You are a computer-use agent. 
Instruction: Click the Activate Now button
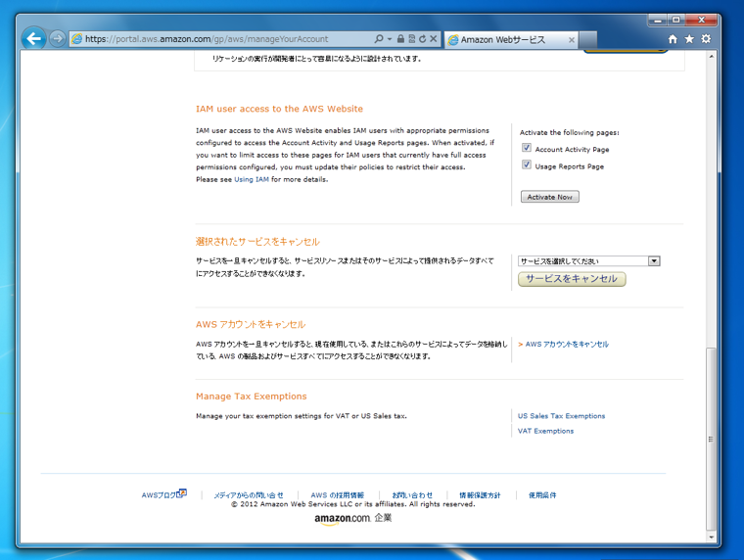[549, 197]
